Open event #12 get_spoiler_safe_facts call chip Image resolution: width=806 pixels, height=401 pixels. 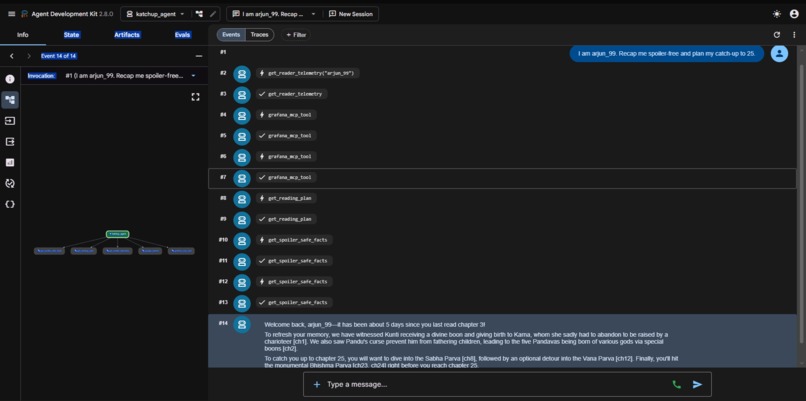(x=294, y=282)
